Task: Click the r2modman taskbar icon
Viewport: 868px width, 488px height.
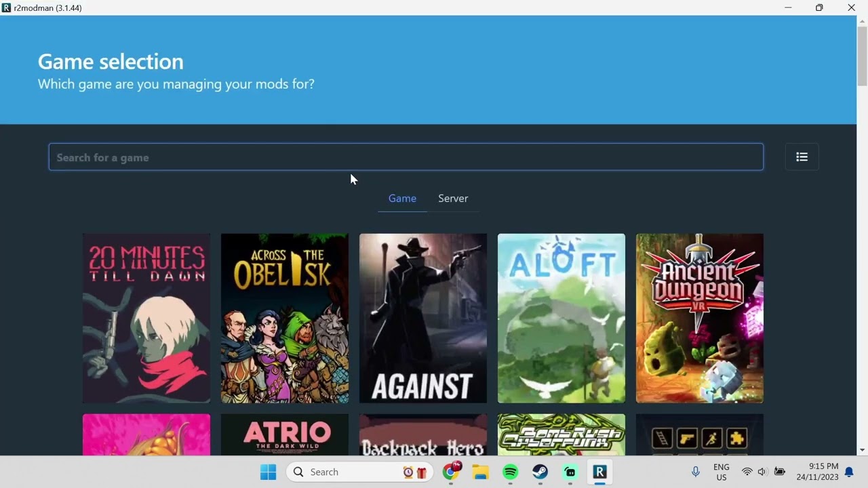Action: tap(600, 472)
